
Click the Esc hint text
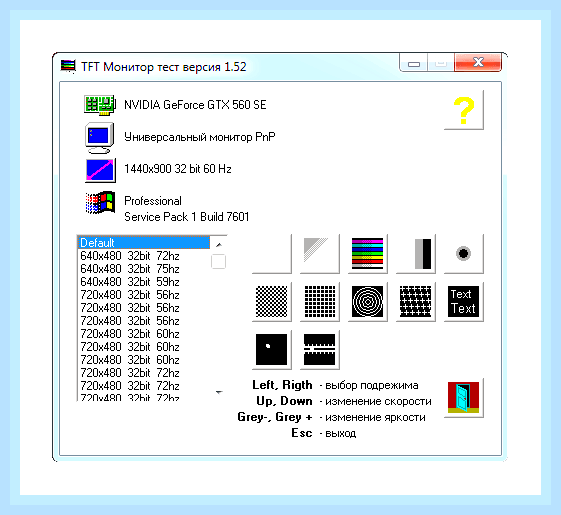click(302, 433)
